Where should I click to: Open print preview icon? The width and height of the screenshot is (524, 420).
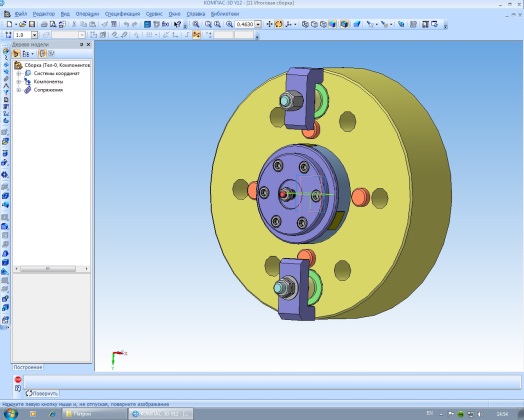53,24
